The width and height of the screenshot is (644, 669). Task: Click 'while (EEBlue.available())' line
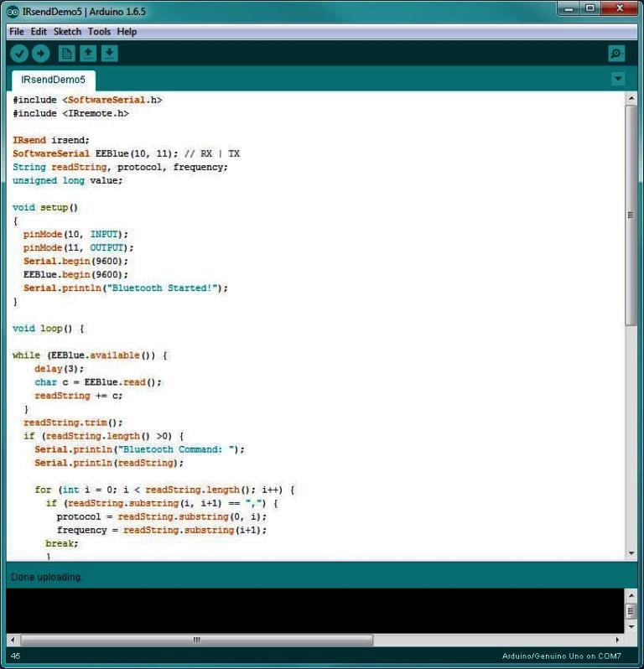[x=90, y=355]
